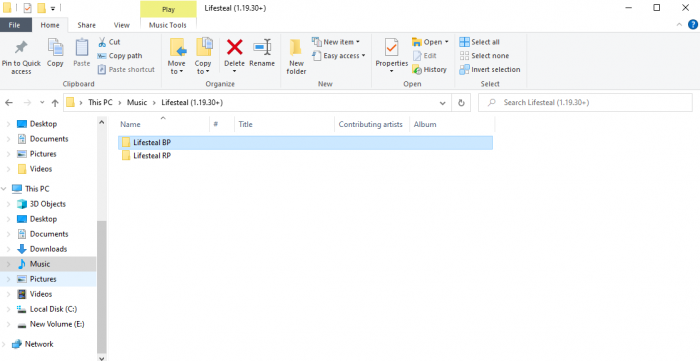Expand the Network tree node
The width and height of the screenshot is (700, 361).
click(x=4, y=344)
